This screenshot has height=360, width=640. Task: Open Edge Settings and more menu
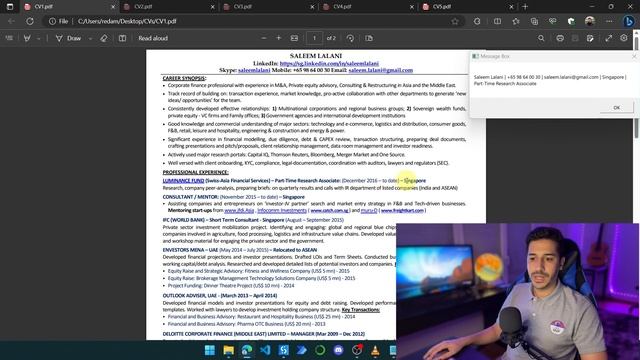pyautogui.click(x=609, y=21)
